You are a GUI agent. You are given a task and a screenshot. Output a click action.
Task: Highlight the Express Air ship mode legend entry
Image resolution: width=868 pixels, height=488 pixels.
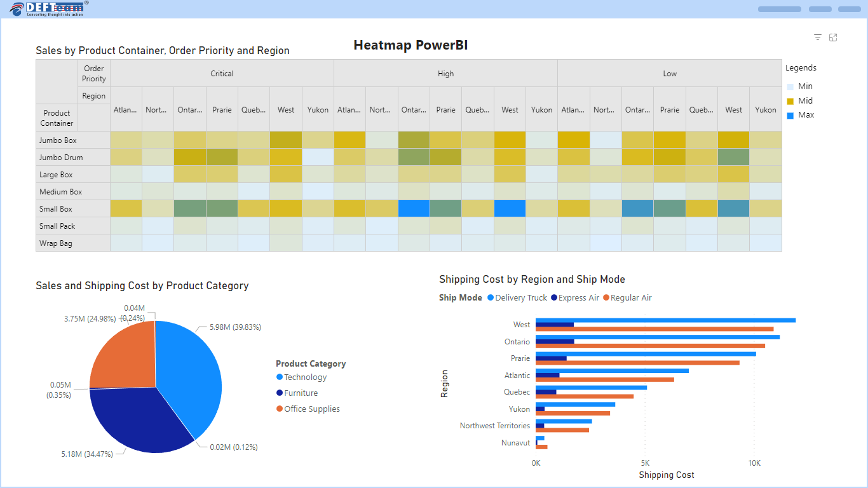pos(574,298)
